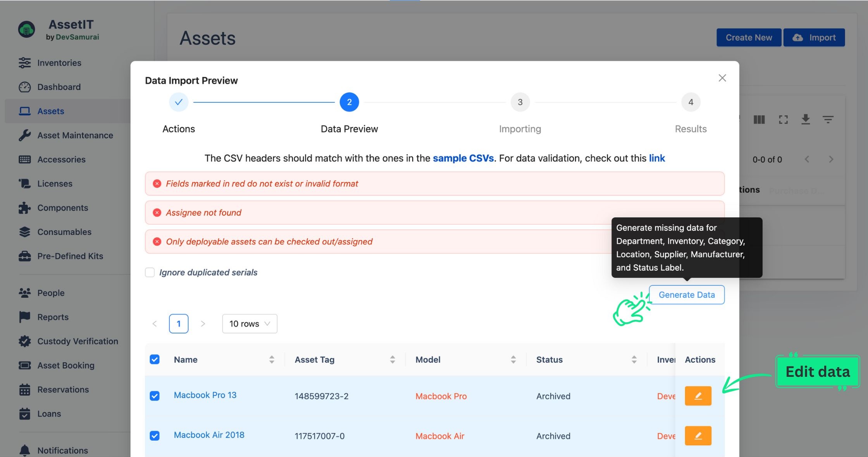Image resolution: width=868 pixels, height=457 pixels.
Task: Click the edit icon for Macbook Pro 13
Action: point(698,395)
